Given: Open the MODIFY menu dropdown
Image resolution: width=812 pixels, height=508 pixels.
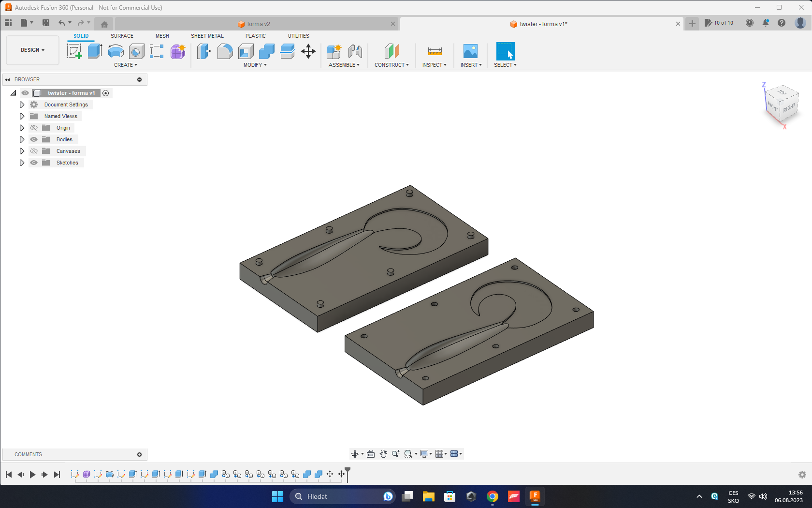Looking at the screenshot, I should [255, 65].
